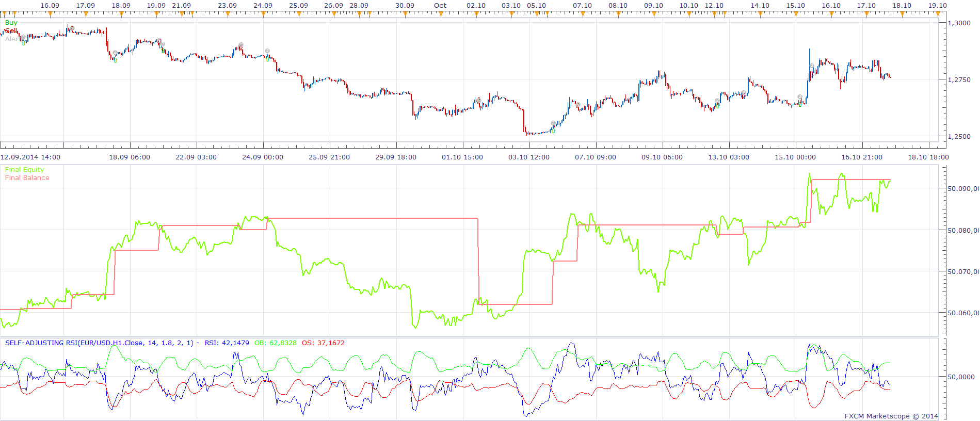The image size is (980, 421).
Task: Click the 15.10 00:00 time label
Action: click(x=795, y=157)
